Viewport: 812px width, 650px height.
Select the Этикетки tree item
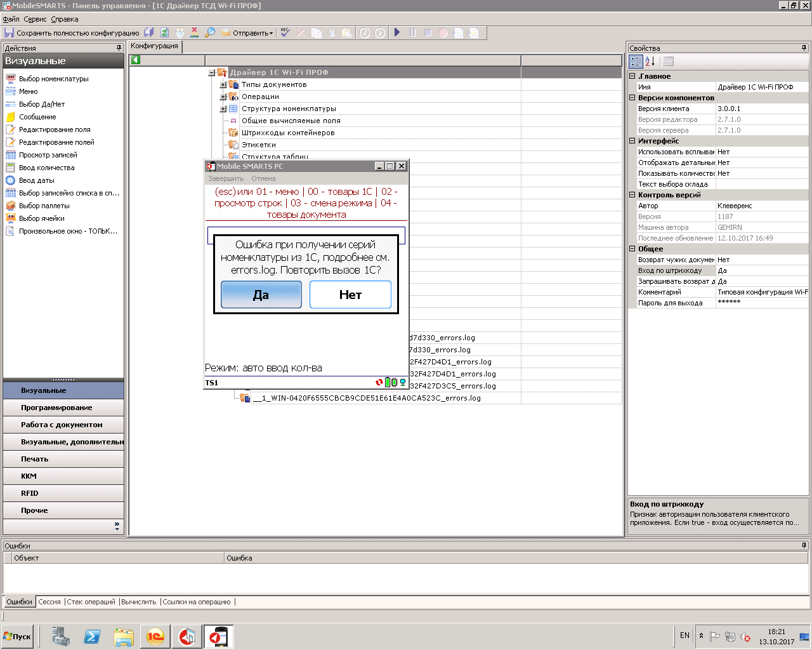tap(258, 145)
